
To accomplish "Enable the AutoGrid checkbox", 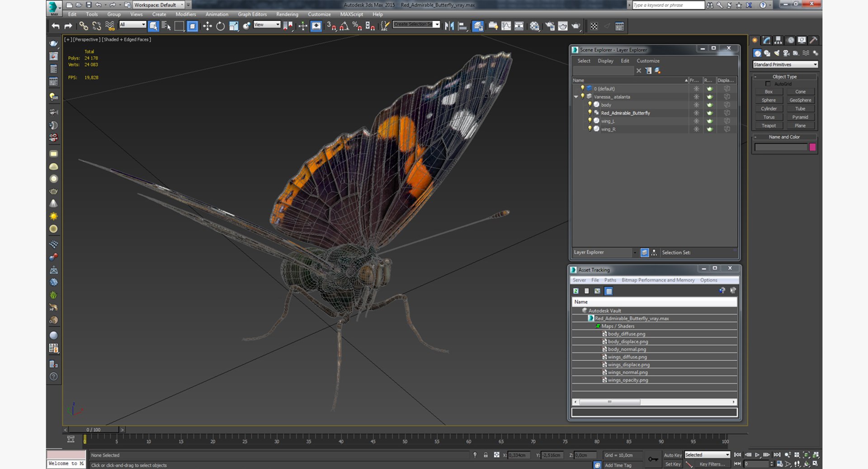I will (x=768, y=84).
